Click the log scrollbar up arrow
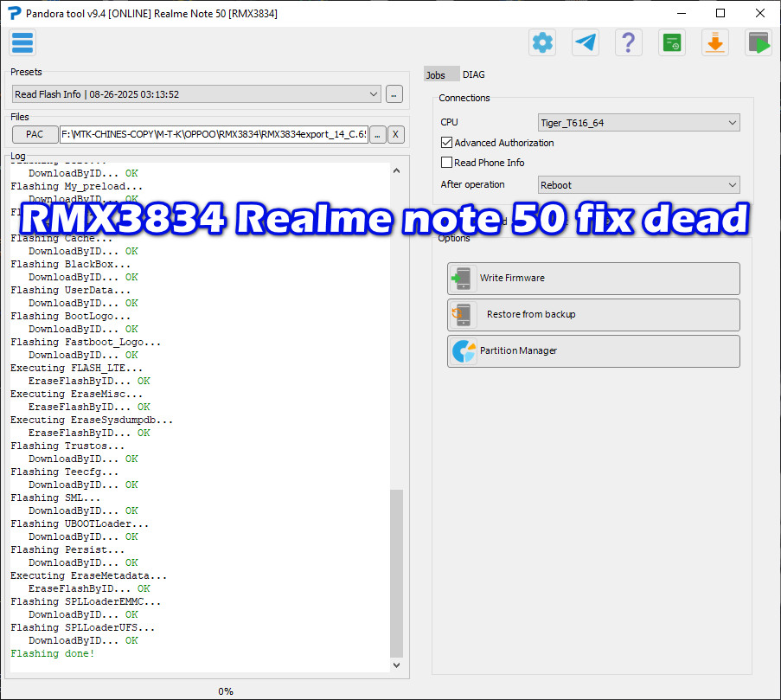781x700 pixels. tap(397, 171)
